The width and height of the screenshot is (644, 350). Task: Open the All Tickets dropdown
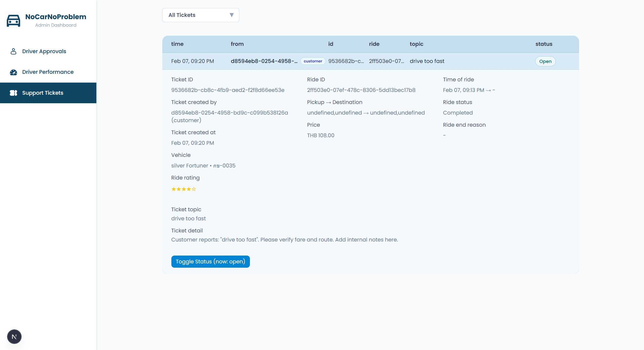click(201, 15)
